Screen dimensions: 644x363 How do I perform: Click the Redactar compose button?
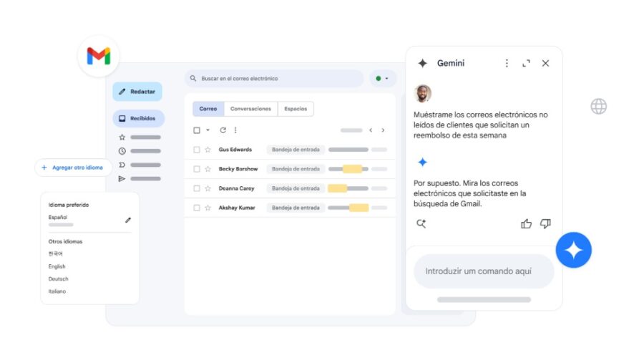(137, 92)
